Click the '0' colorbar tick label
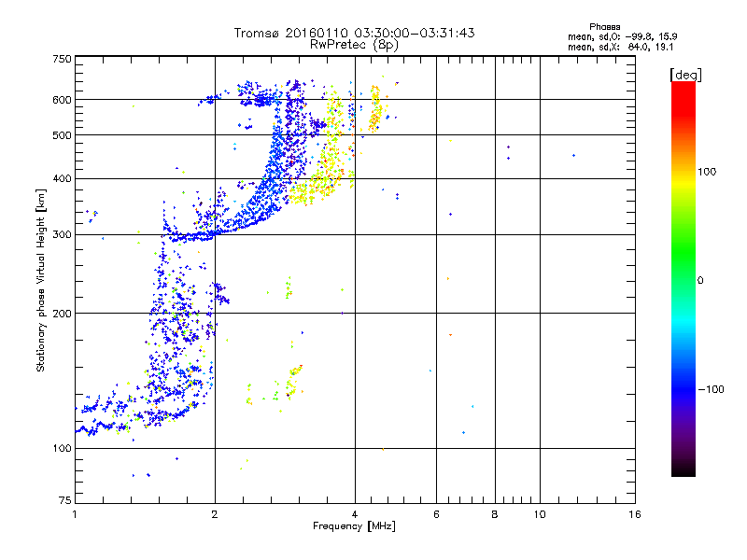The width and height of the screenshot is (747, 560). pos(700,281)
